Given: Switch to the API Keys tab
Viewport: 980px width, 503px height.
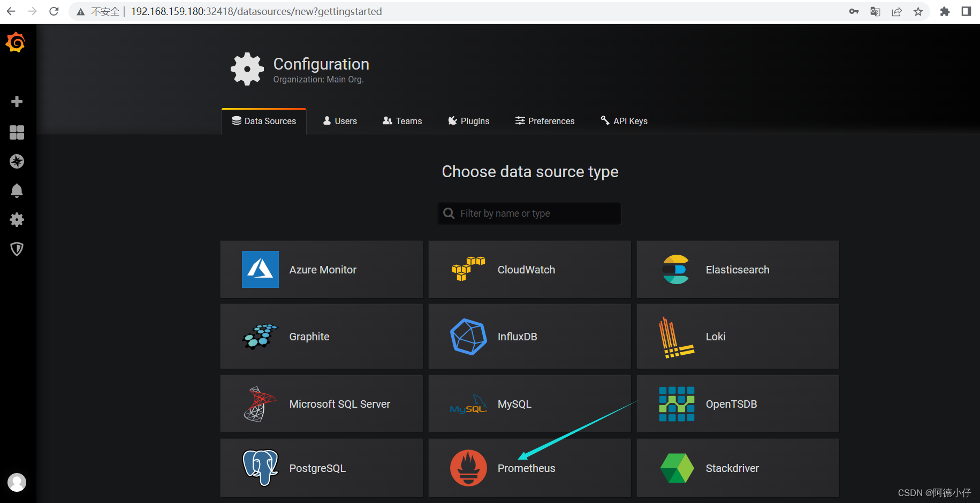Looking at the screenshot, I should [624, 121].
